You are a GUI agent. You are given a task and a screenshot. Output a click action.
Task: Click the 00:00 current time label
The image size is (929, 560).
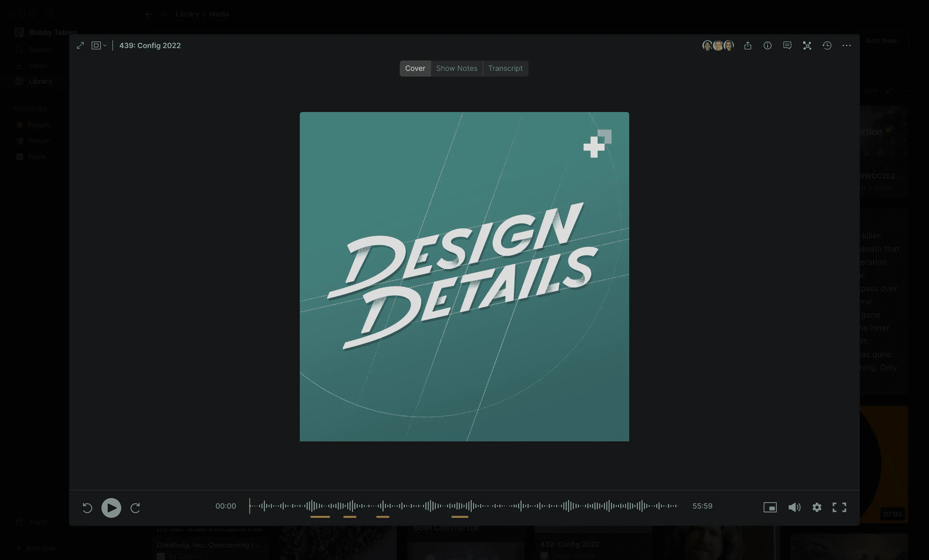pyautogui.click(x=225, y=506)
